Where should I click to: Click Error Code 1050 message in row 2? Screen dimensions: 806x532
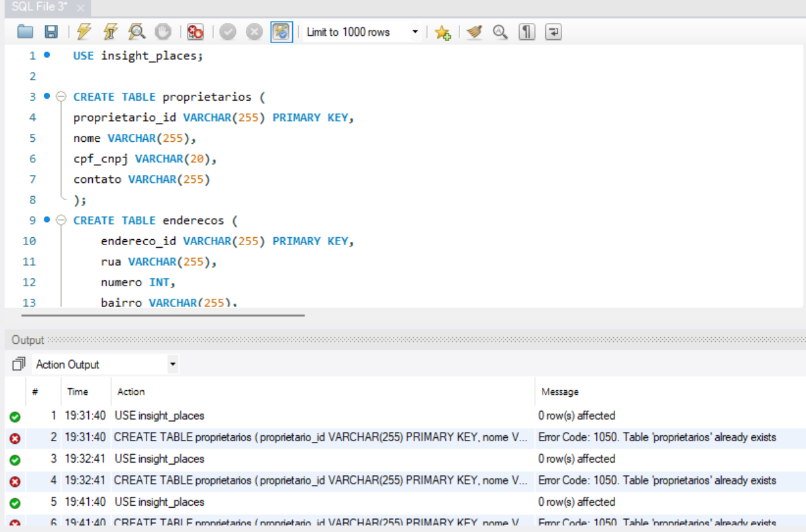point(657,437)
